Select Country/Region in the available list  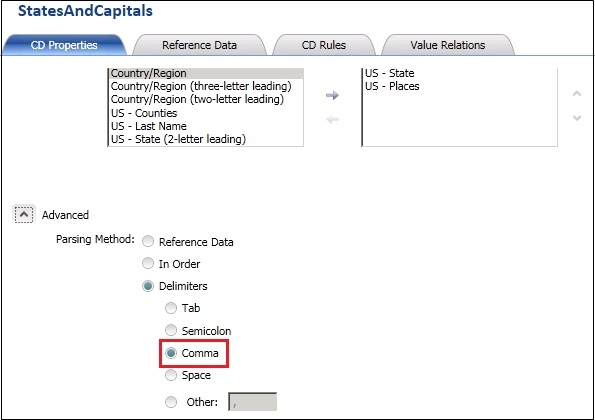point(206,73)
